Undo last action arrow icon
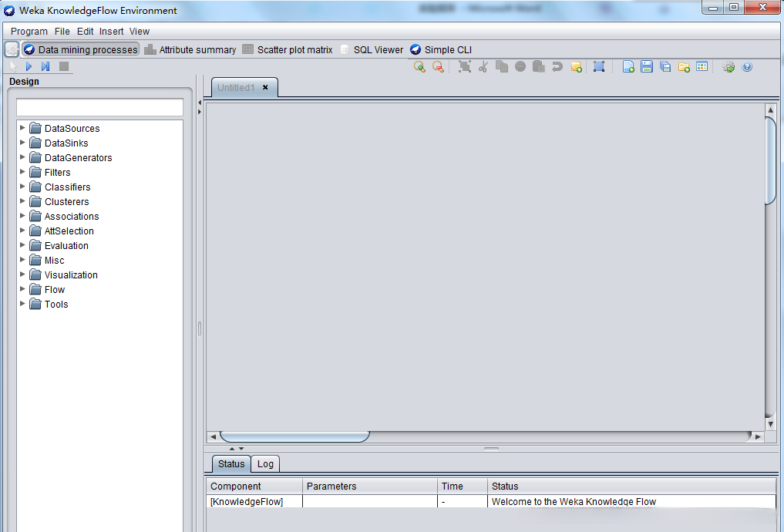The image size is (784, 532). pyautogui.click(x=557, y=67)
